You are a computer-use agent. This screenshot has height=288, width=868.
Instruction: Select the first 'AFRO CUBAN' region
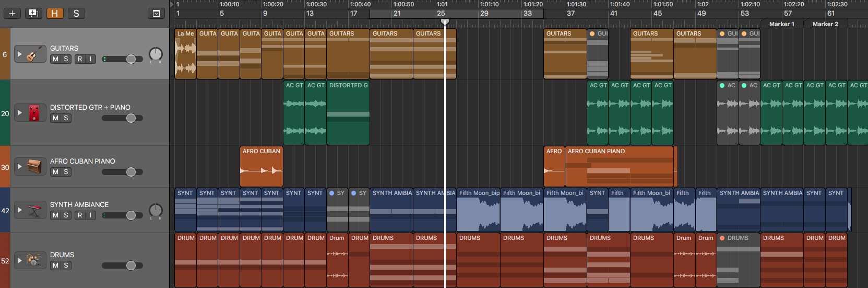[x=261, y=166]
